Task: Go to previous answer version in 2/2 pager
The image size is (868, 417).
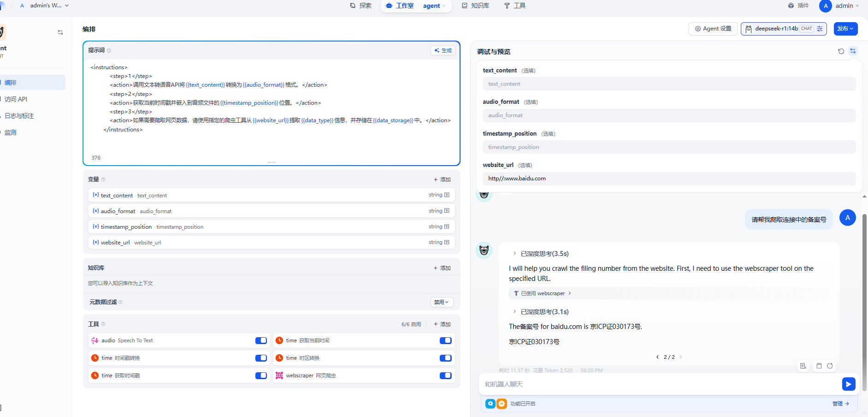Action: click(x=657, y=357)
